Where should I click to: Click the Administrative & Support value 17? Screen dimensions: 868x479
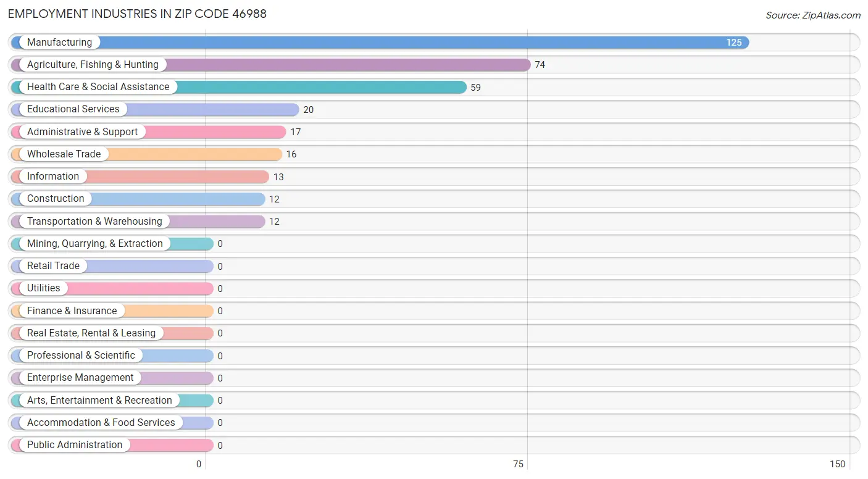tap(296, 132)
